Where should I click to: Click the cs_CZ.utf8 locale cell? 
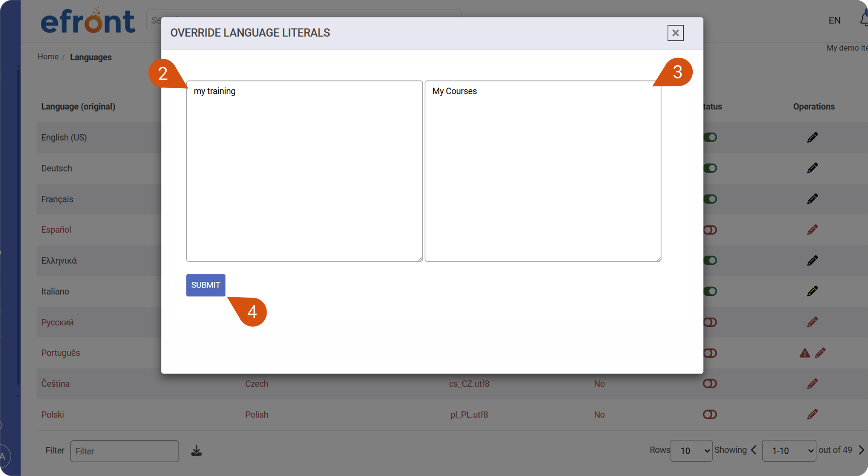[469, 384]
